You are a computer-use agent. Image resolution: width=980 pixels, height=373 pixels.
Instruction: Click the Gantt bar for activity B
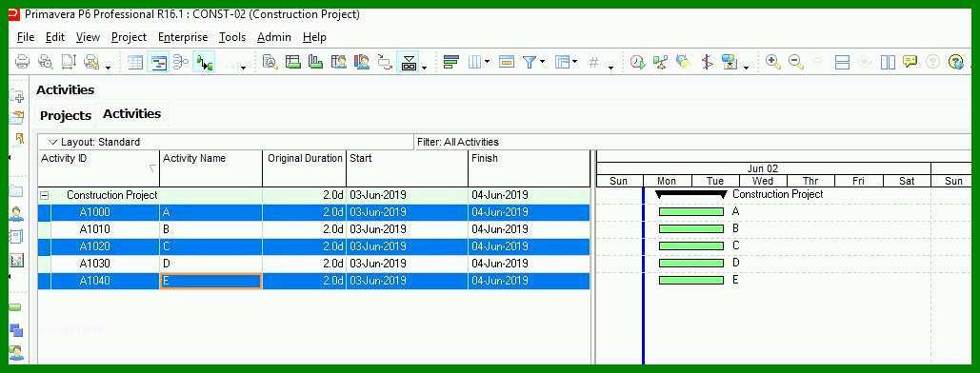[691, 228]
